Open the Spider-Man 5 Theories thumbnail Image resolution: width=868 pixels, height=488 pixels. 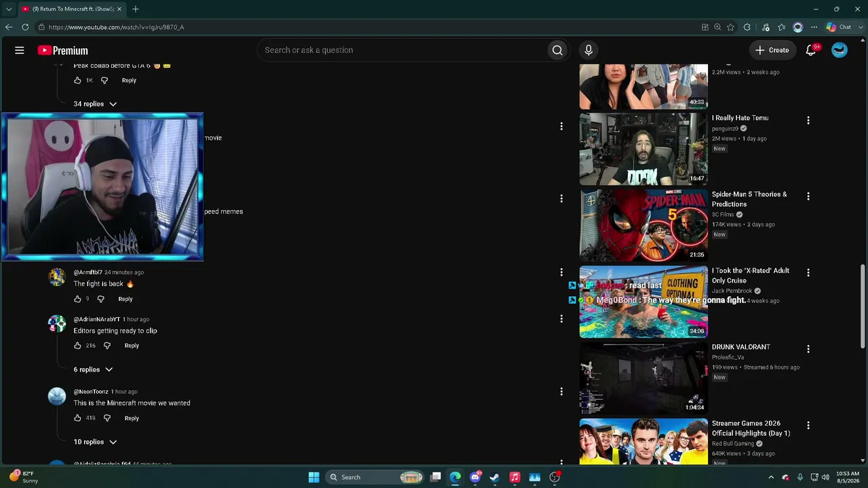(644, 225)
